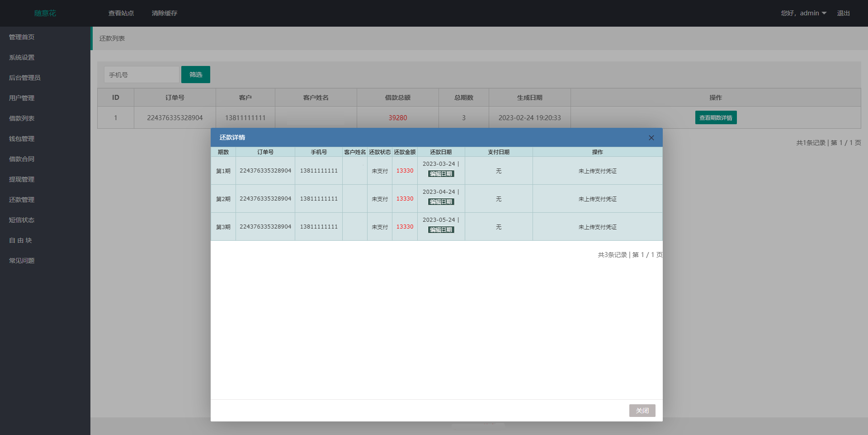Select 还款管理 in sidebar
The image size is (868, 435).
coord(22,200)
